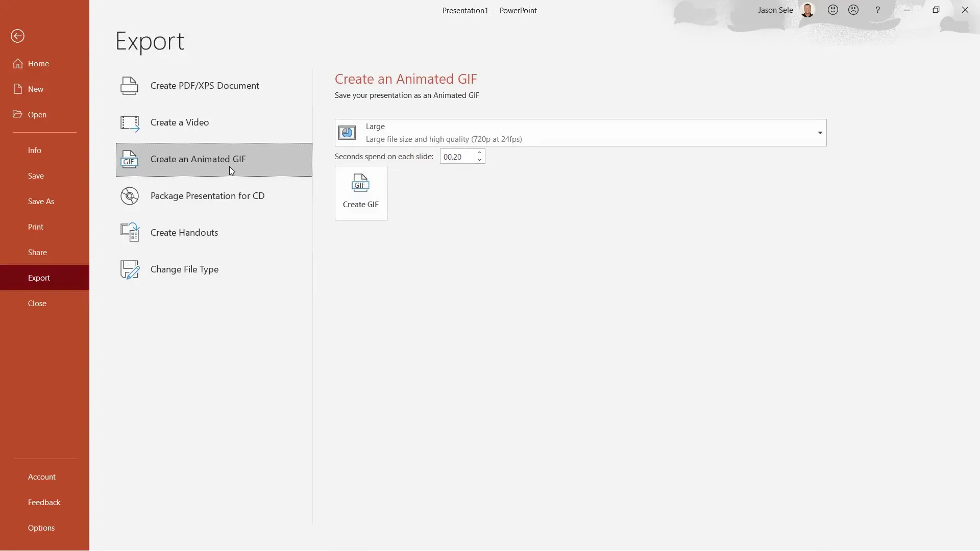This screenshot has width=980, height=551.
Task: Click the Home house icon in sidebar
Action: [x=18, y=63]
